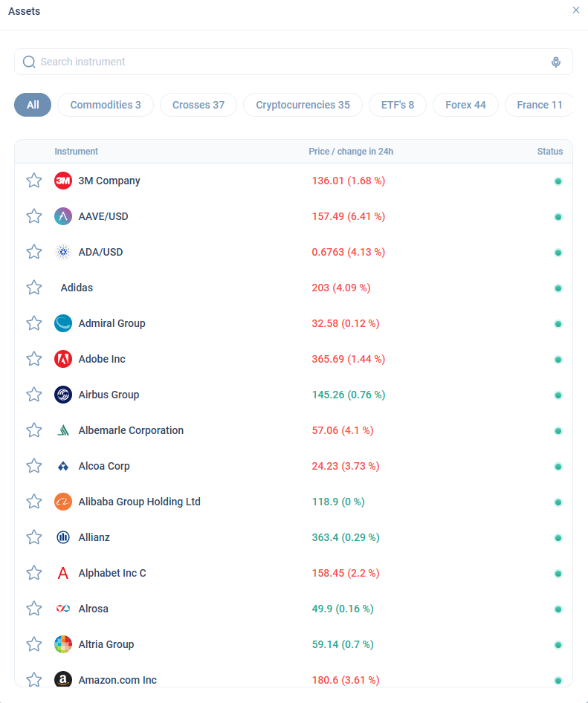The width and height of the screenshot is (588, 703).
Task: Toggle the favorite star for Adidas
Action: [x=34, y=288]
